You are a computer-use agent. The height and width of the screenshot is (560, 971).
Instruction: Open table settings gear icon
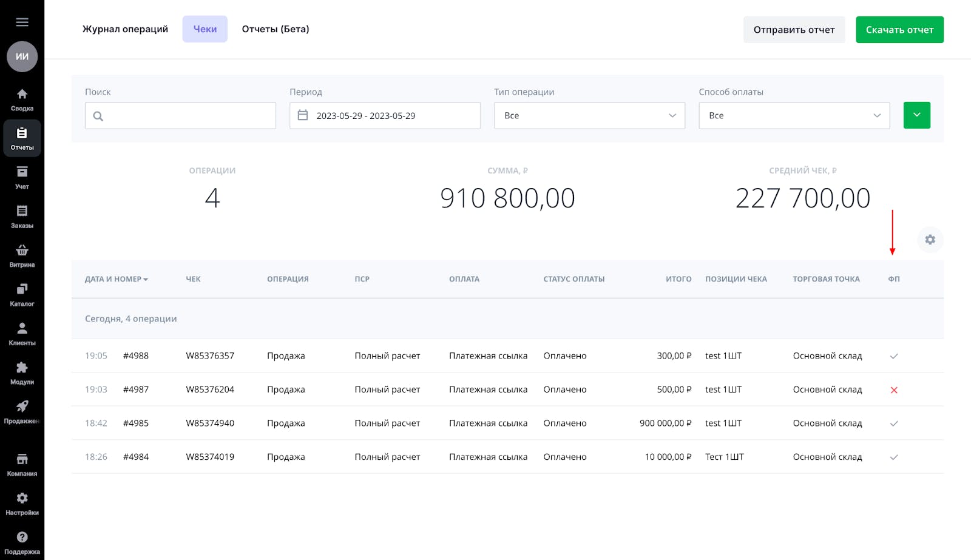[x=930, y=240]
